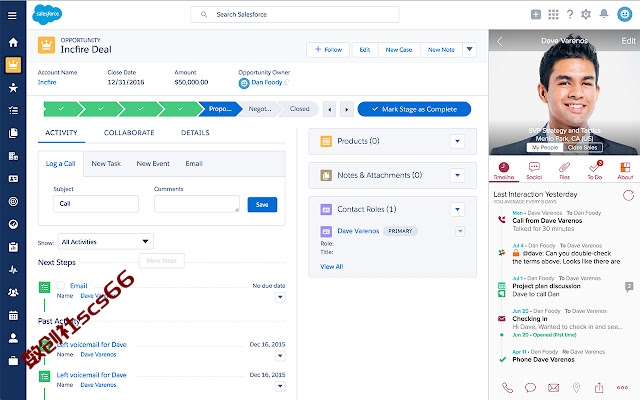The width and height of the screenshot is (640, 400).
Task: Open the Notifications bell
Action: coord(604,14)
